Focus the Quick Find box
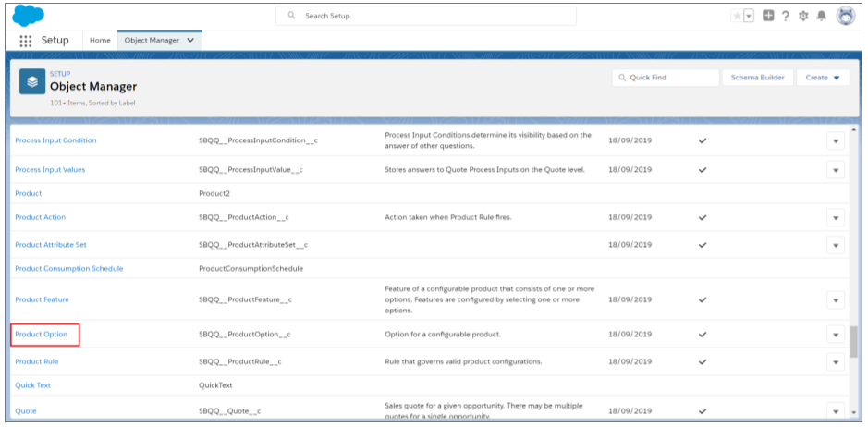This screenshot has width=868, height=427. point(666,78)
